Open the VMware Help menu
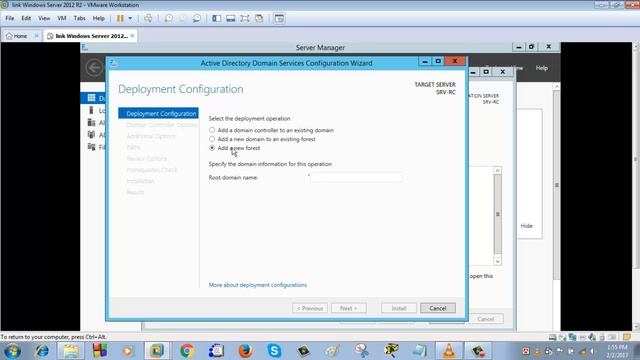The width and height of the screenshot is (640, 360). 98,18
